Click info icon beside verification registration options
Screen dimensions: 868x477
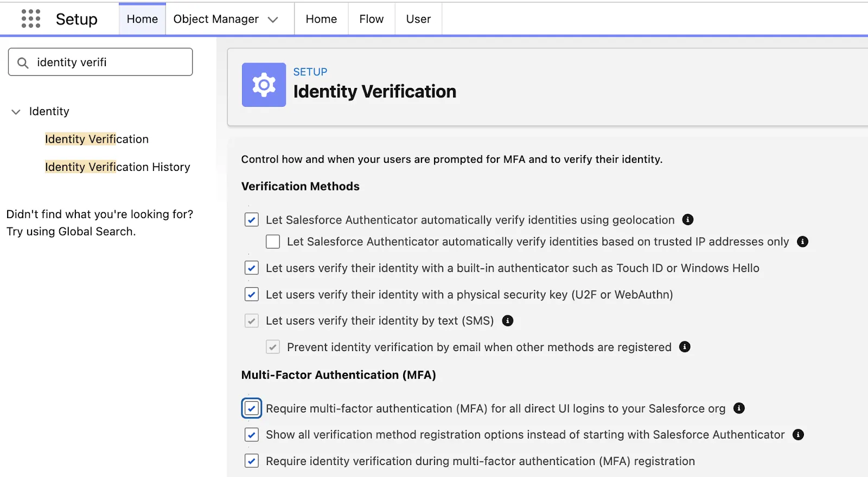click(797, 435)
